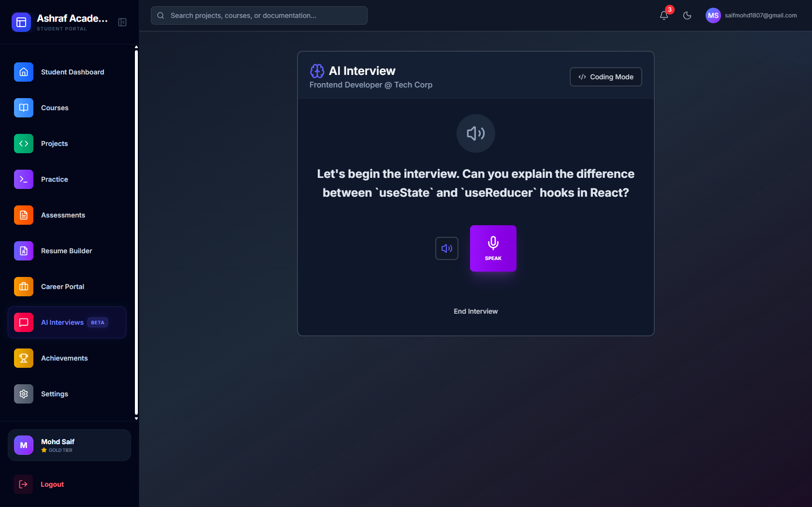Open Assessments menu item
This screenshot has height=507, width=812.
click(67, 215)
